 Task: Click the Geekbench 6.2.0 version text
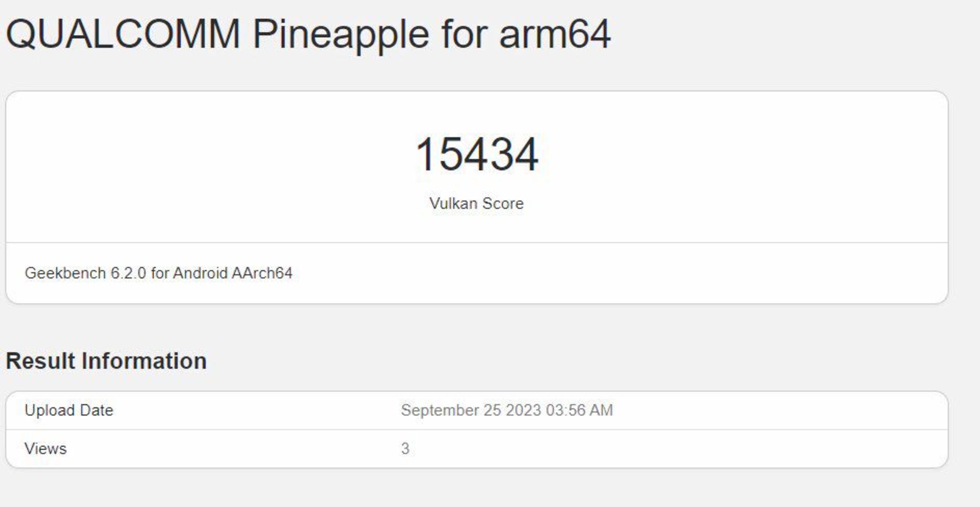85,273
